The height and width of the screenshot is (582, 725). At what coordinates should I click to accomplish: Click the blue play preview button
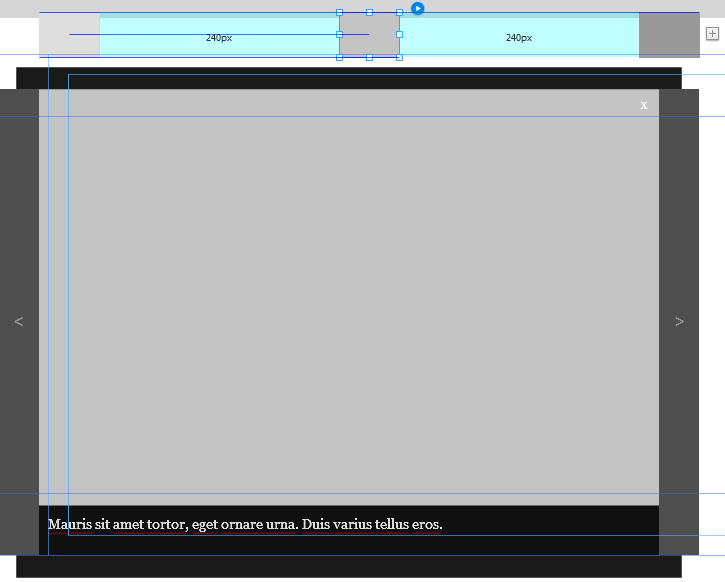pos(418,8)
